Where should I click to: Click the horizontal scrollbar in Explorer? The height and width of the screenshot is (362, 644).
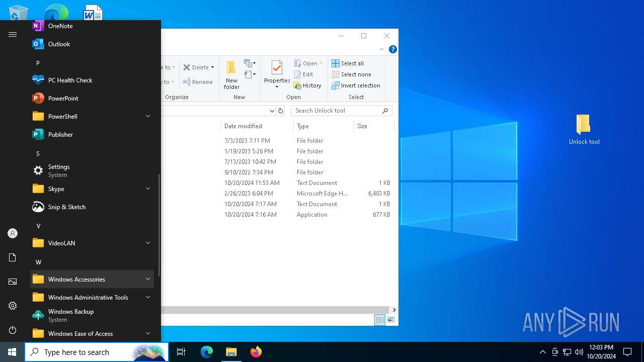[x=275, y=310]
